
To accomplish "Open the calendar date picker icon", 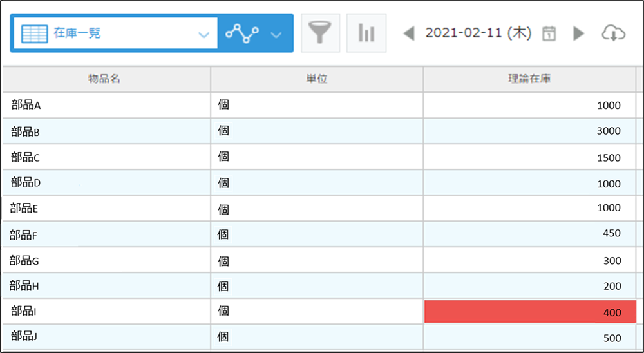I will (x=549, y=33).
